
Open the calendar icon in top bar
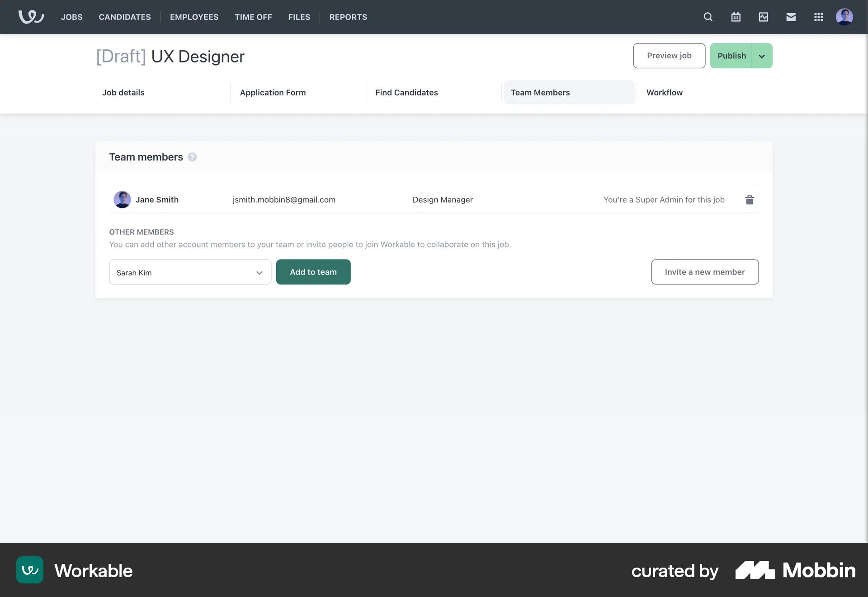point(736,17)
